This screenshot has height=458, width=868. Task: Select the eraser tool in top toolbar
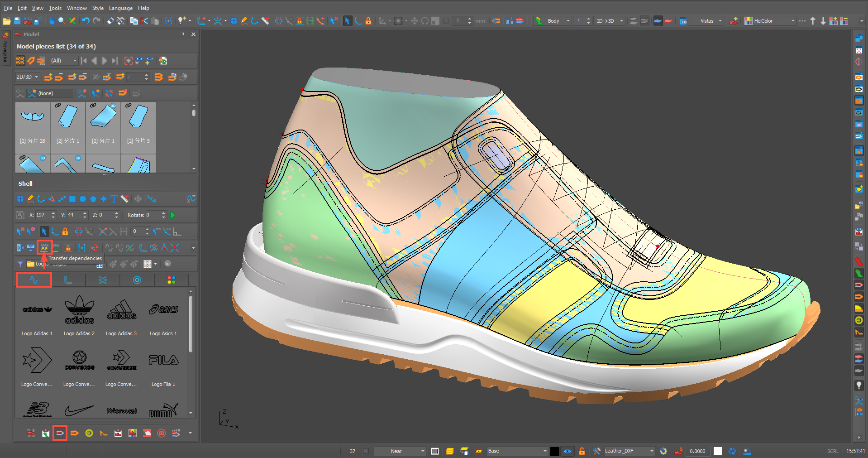110,21
